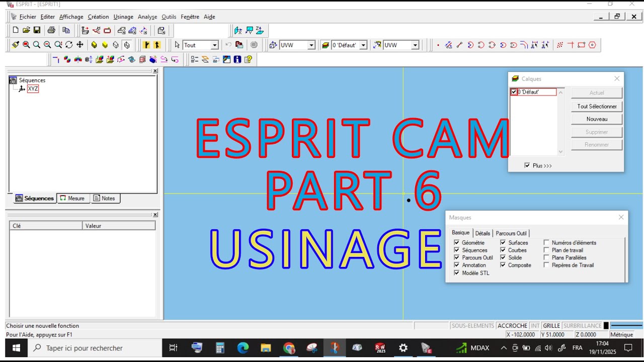
Task: Create a new document with the blank page icon
Action: pos(16,30)
